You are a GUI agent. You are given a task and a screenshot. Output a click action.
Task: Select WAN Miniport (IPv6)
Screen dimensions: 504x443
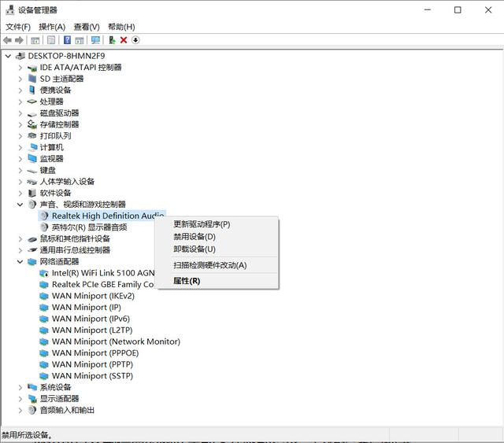91,319
